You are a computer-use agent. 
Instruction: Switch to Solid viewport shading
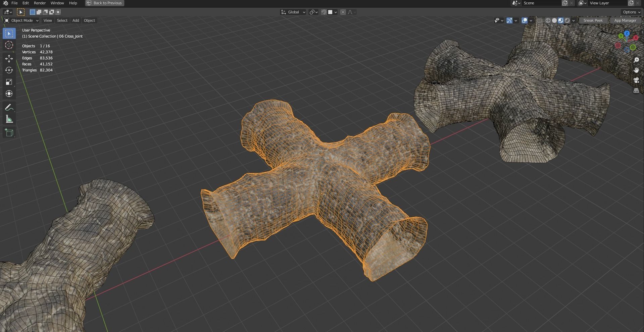[x=554, y=20]
